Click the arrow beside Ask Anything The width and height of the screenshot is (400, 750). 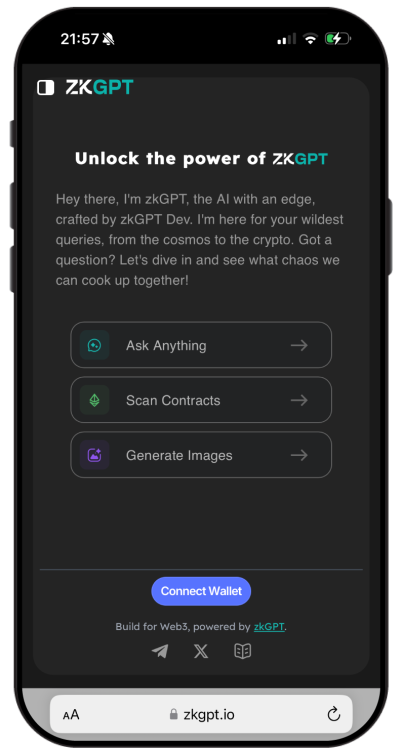pyautogui.click(x=299, y=345)
